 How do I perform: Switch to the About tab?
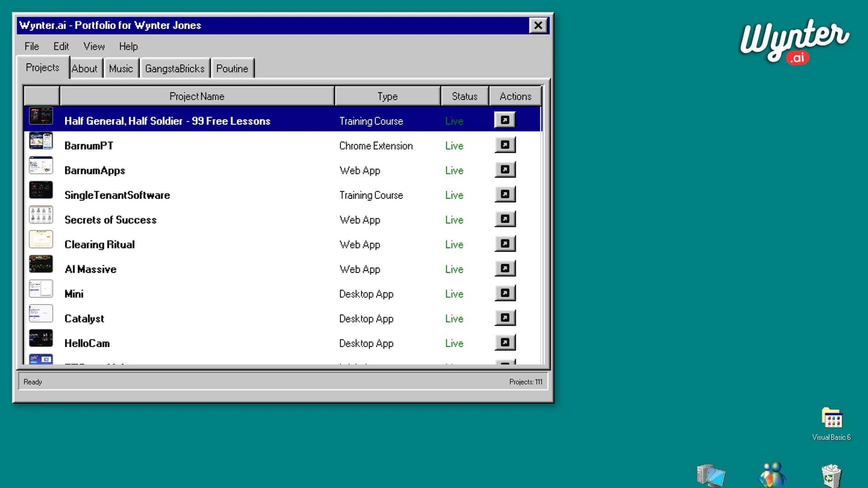tap(85, 68)
